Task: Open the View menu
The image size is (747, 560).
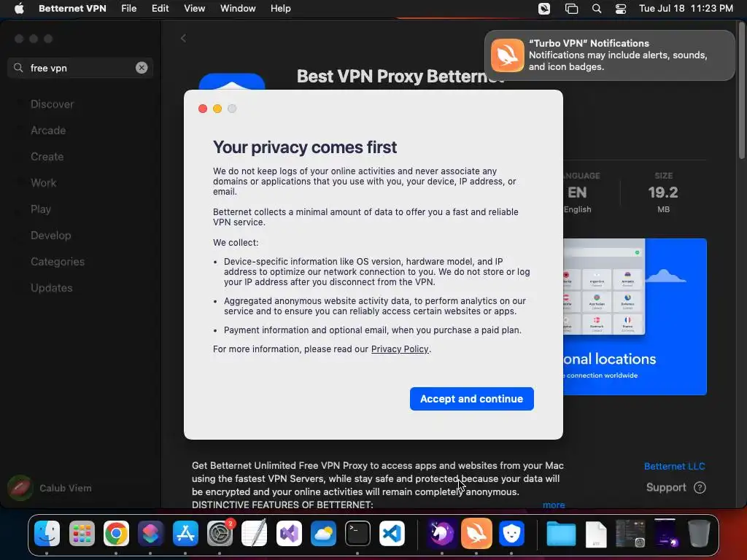Action: tap(194, 9)
